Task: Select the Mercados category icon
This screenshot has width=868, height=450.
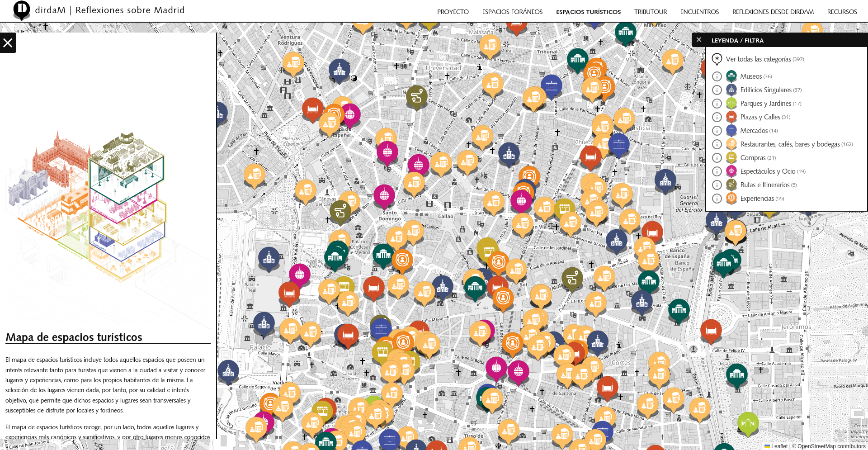Action: pos(731,131)
